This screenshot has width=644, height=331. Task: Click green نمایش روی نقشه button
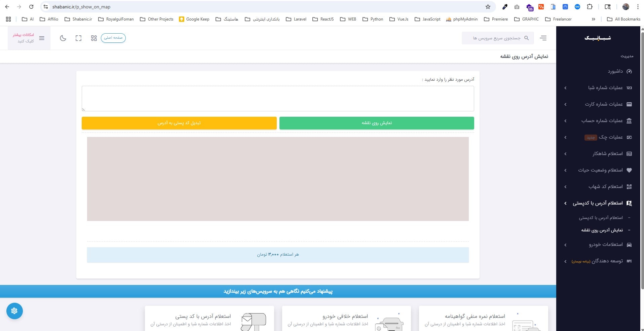click(377, 123)
